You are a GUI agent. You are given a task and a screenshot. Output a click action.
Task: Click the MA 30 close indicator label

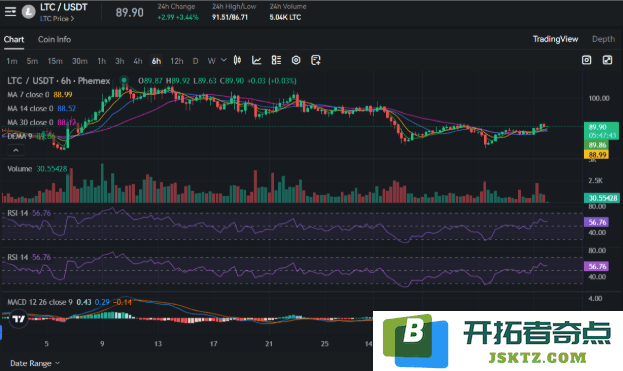pyautogui.click(x=30, y=122)
